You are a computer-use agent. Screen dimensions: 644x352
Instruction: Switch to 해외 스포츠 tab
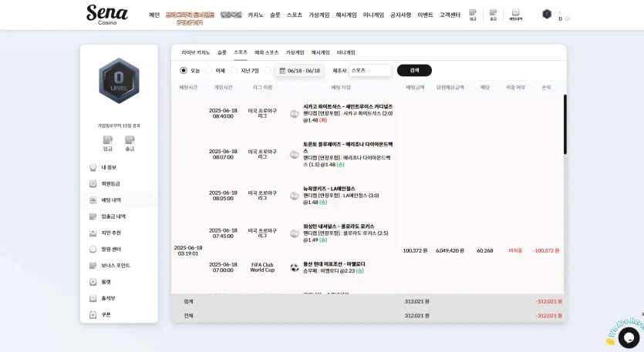[267, 52]
